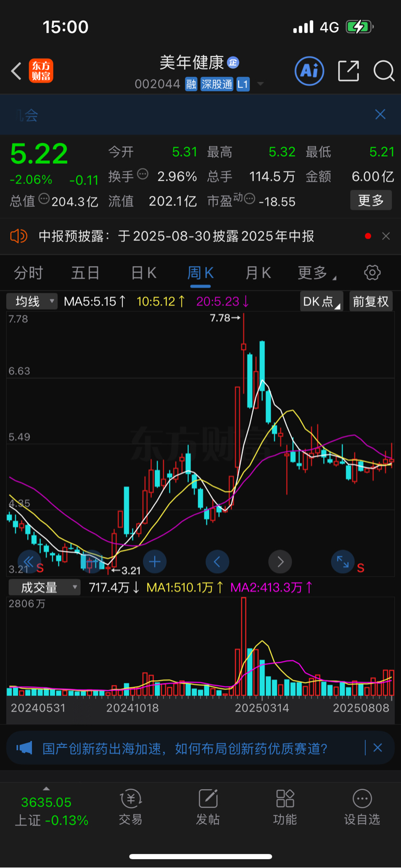Open the 更多 quote details button

[x=371, y=200]
